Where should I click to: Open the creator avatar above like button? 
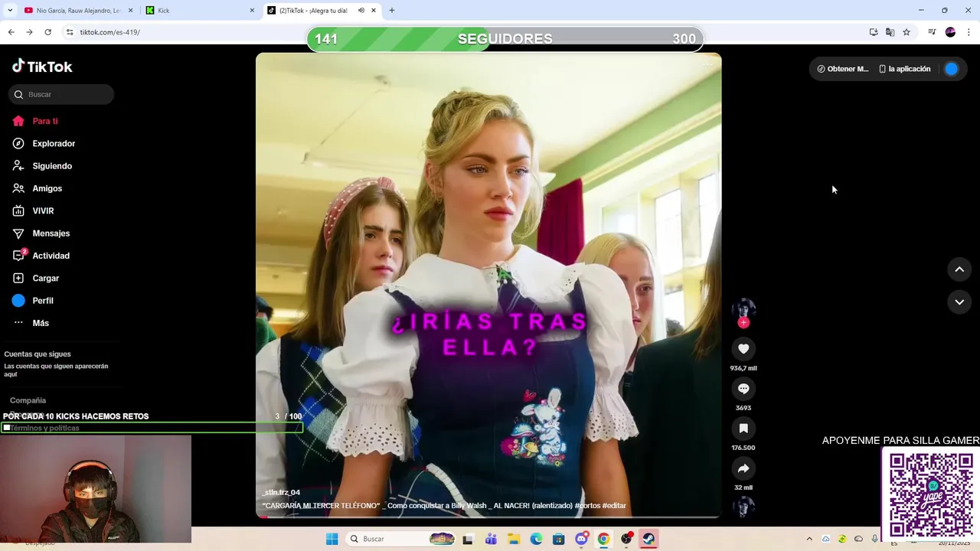click(743, 308)
